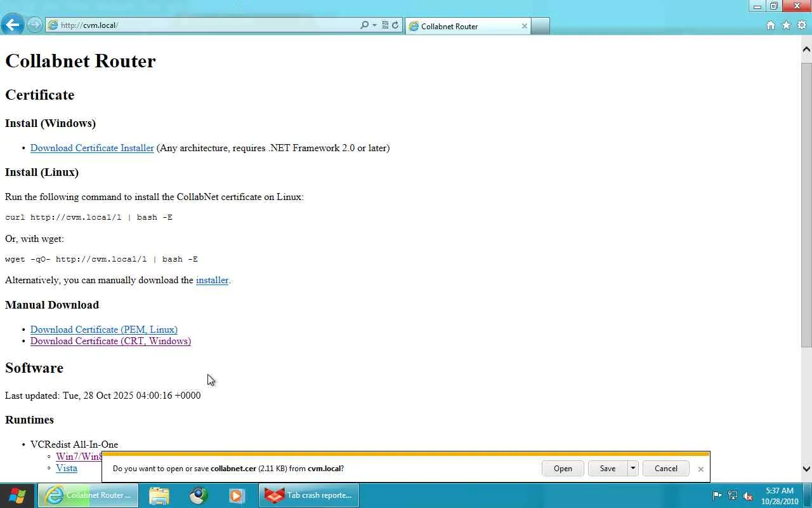Toggle Compatibility View icon in address bar
This screenshot has height=508, width=812.
tap(385, 25)
